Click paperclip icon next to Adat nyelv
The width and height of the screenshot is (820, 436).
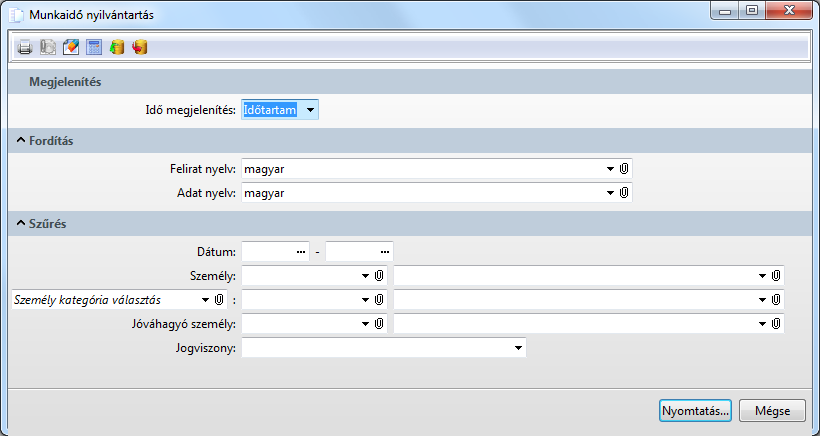(624, 193)
